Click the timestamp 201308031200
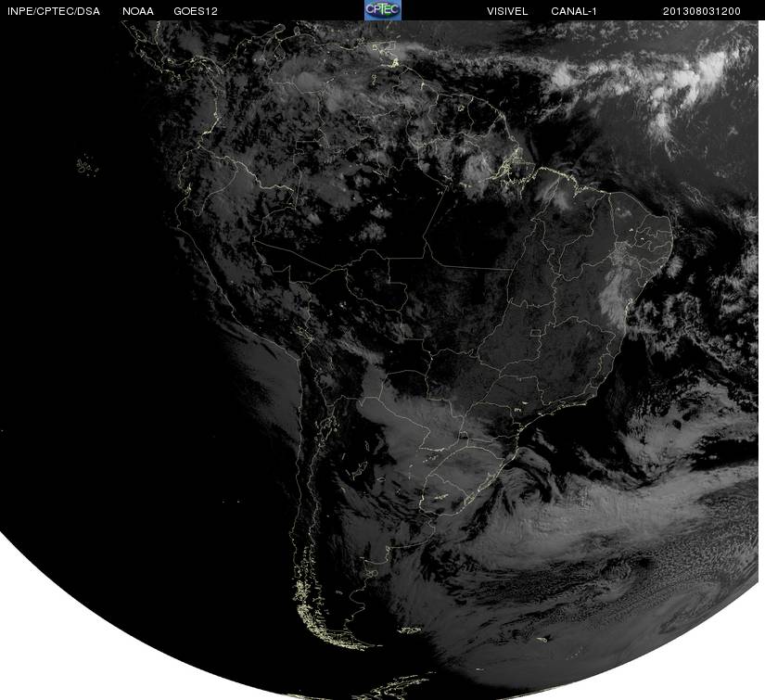Image resolution: width=765 pixels, height=700 pixels. [x=702, y=11]
